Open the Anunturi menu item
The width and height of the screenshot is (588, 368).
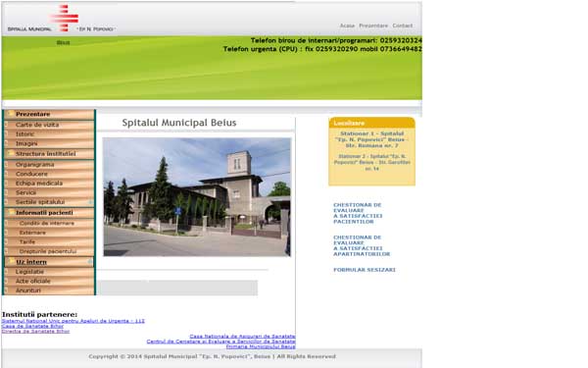tap(49, 290)
